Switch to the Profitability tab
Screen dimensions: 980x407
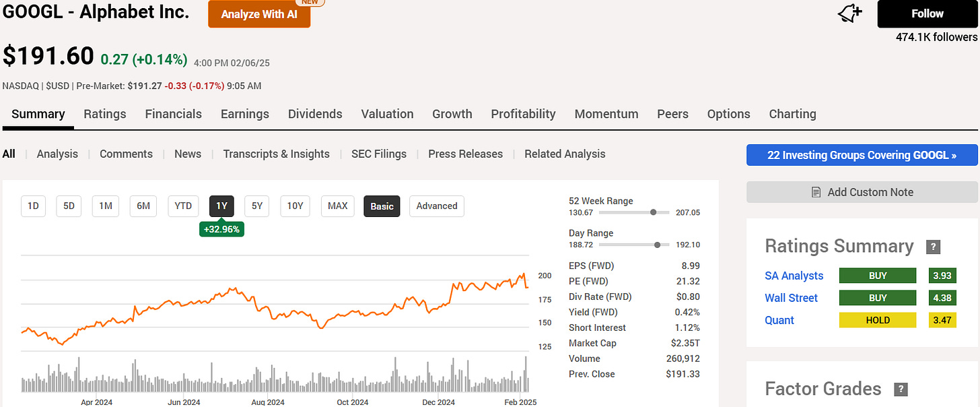tap(523, 114)
